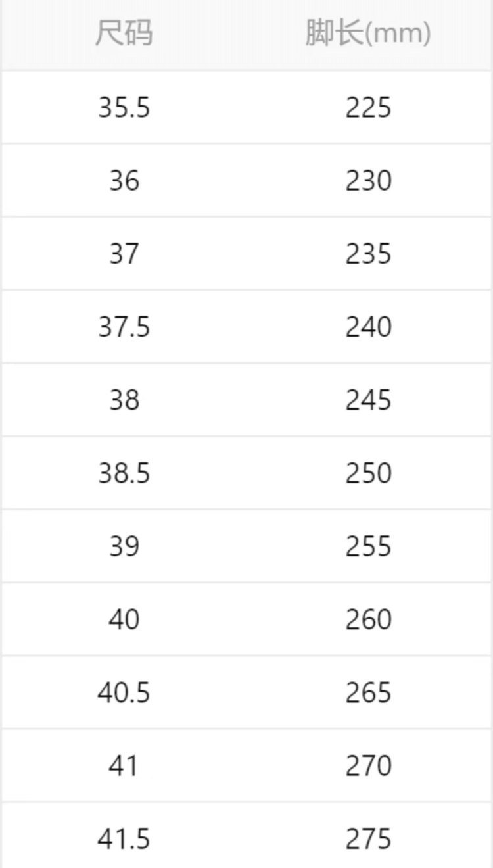Click the 270 foot length value
The image size is (493, 868).
point(368,765)
